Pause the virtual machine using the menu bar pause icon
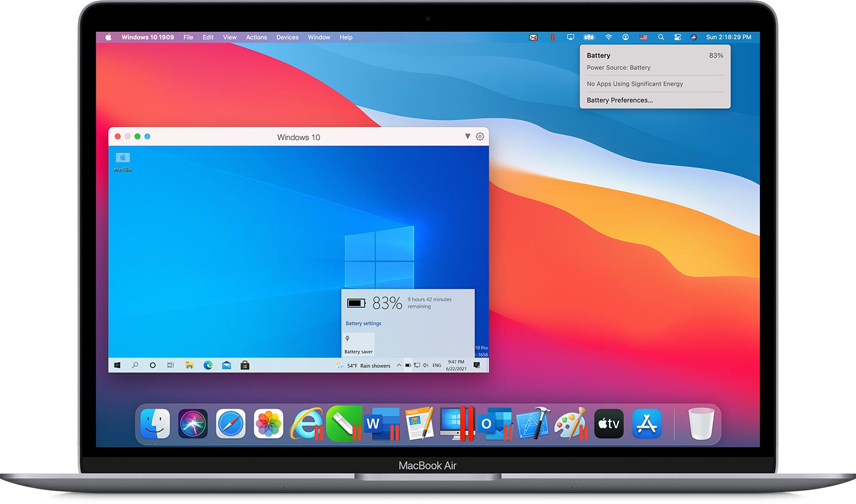This screenshot has height=504, width=856. coord(552,37)
